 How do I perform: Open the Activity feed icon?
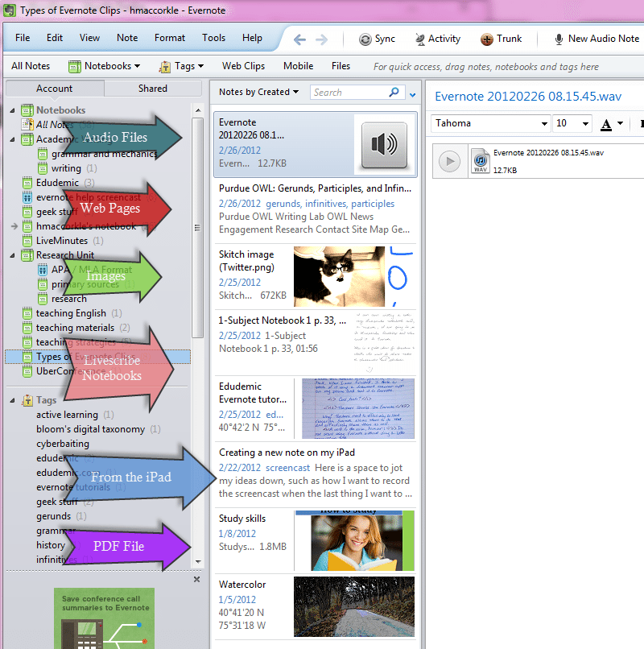tap(420, 39)
